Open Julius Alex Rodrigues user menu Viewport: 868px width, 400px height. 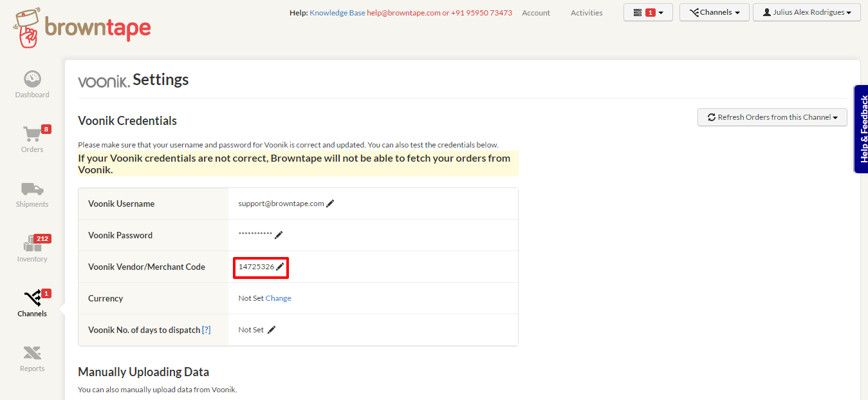click(x=807, y=12)
